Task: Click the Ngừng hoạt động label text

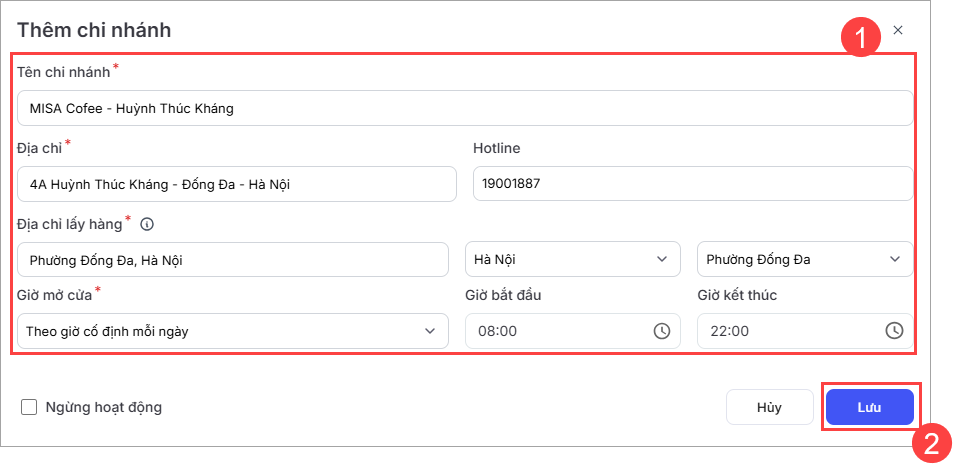Action: point(104,407)
